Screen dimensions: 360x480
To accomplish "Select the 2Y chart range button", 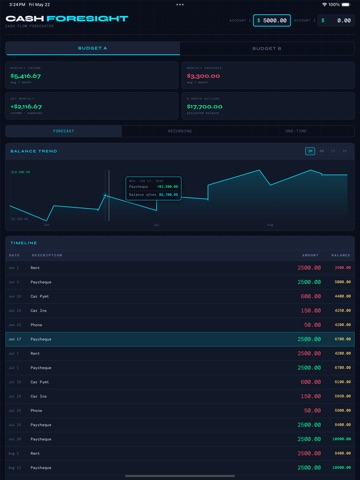I will pyautogui.click(x=344, y=151).
